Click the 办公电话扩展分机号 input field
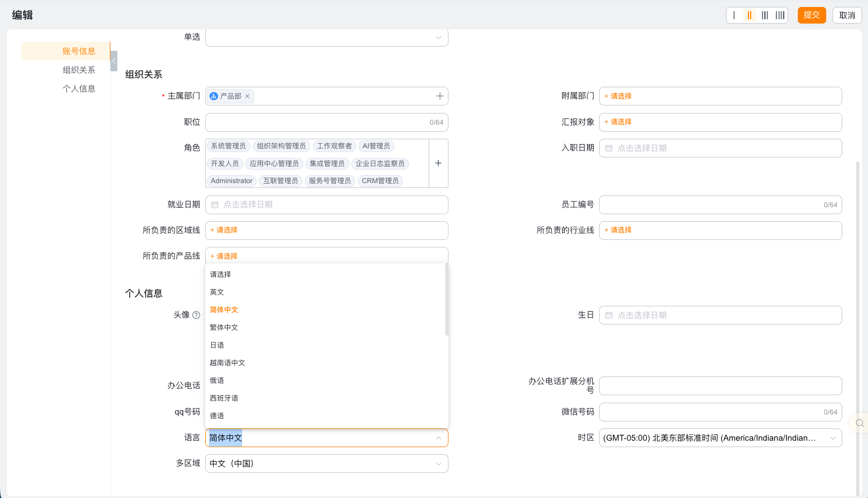This screenshot has height=498, width=868. coord(720,386)
